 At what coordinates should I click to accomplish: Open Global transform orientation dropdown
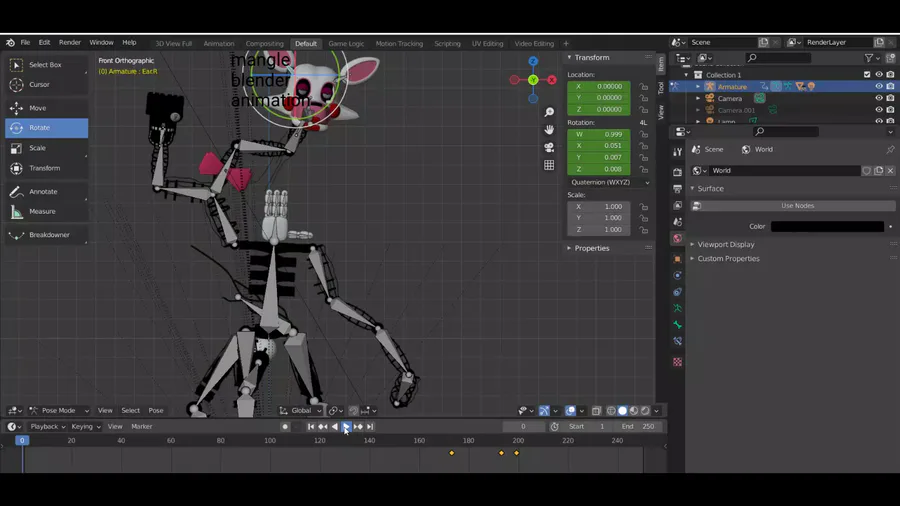coord(301,411)
